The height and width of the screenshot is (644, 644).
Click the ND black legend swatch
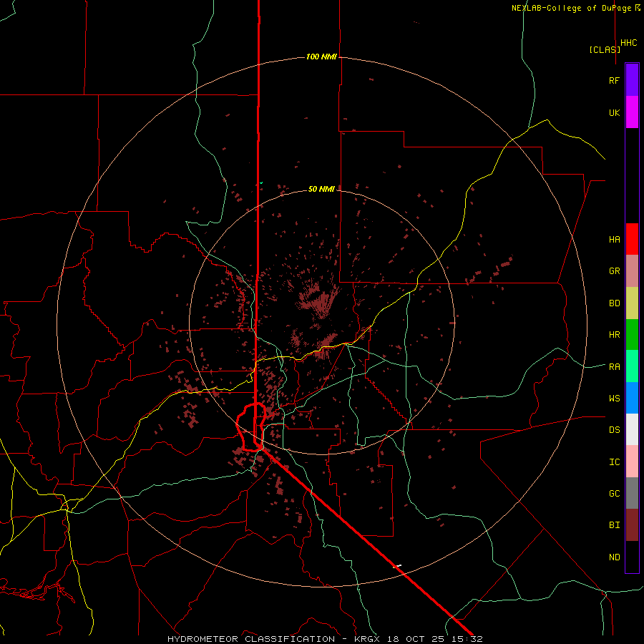coord(632,557)
